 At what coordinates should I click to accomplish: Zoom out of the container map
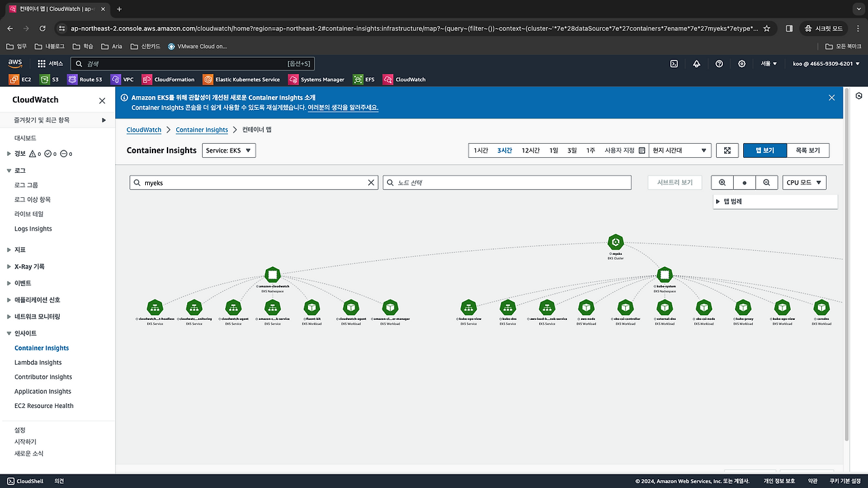pyautogui.click(x=766, y=183)
